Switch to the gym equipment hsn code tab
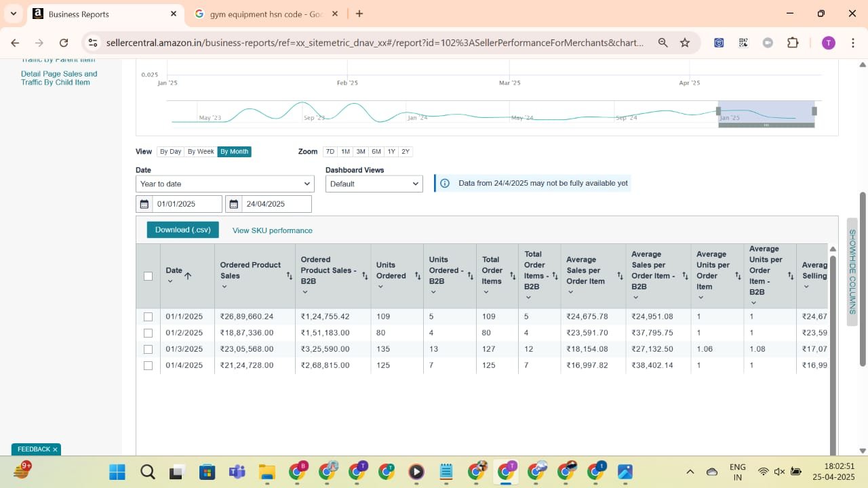This screenshot has width=868, height=488. (x=266, y=14)
